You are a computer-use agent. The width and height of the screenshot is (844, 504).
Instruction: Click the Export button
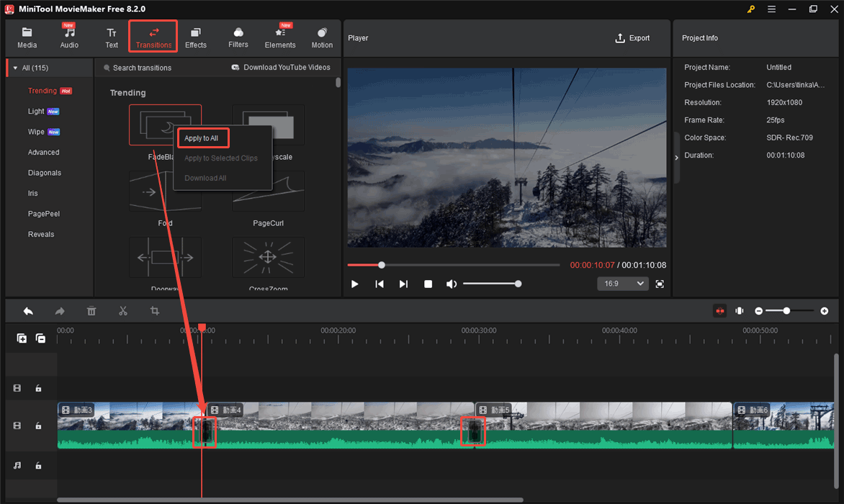pyautogui.click(x=632, y=38)
